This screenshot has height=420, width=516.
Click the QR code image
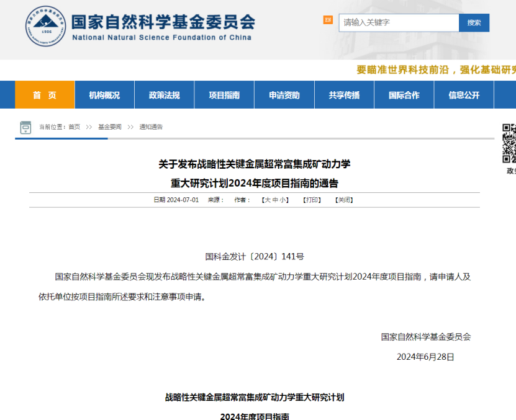509,143
